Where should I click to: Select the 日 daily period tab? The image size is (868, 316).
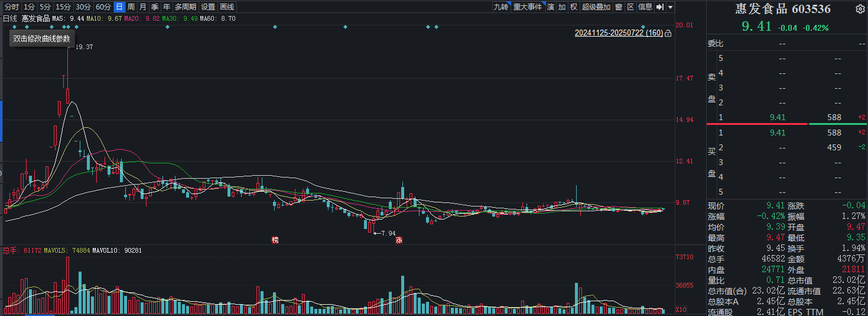pos(119,7)
